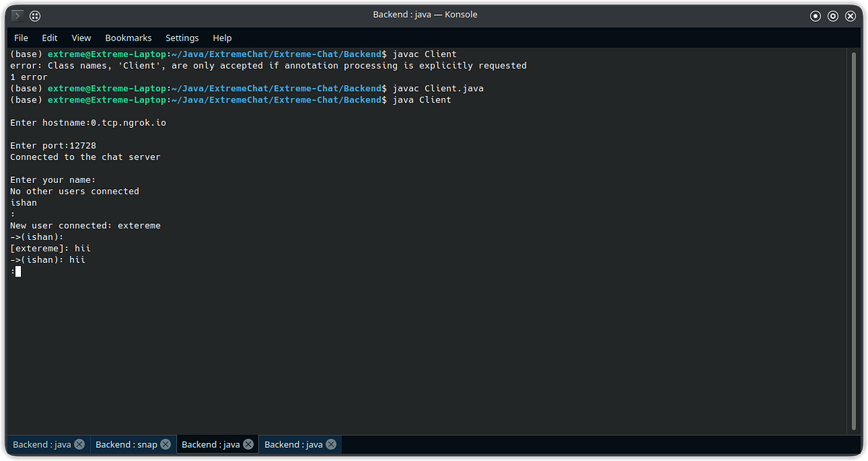Click the maximize icon in the titlebar
Viewport: 868px width, 461px height.
833,15
